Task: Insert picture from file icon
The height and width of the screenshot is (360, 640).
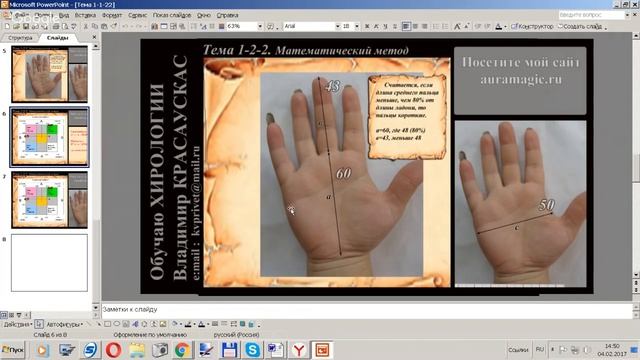Action: pyautogui.click(x=163, y=324)
